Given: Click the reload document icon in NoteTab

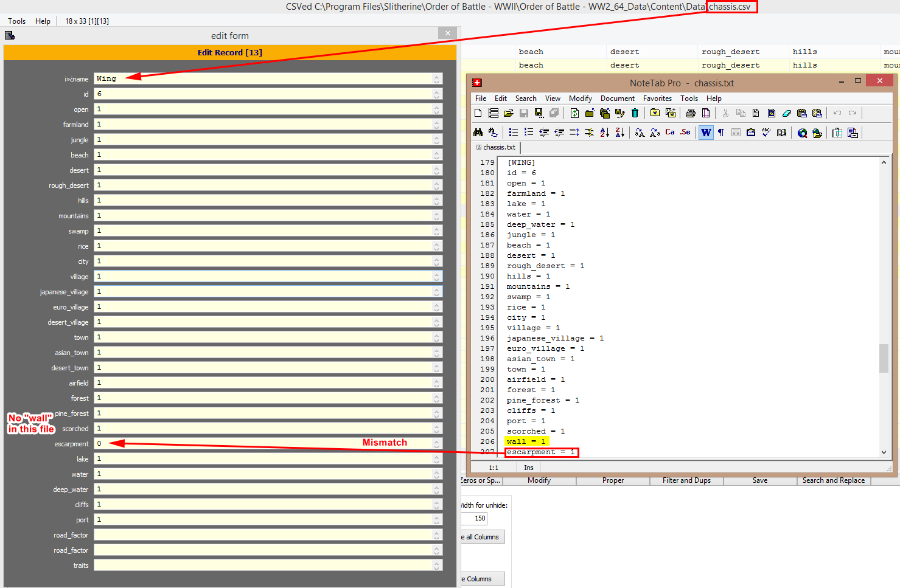Looking at the screenshot, I should point(574,113).
